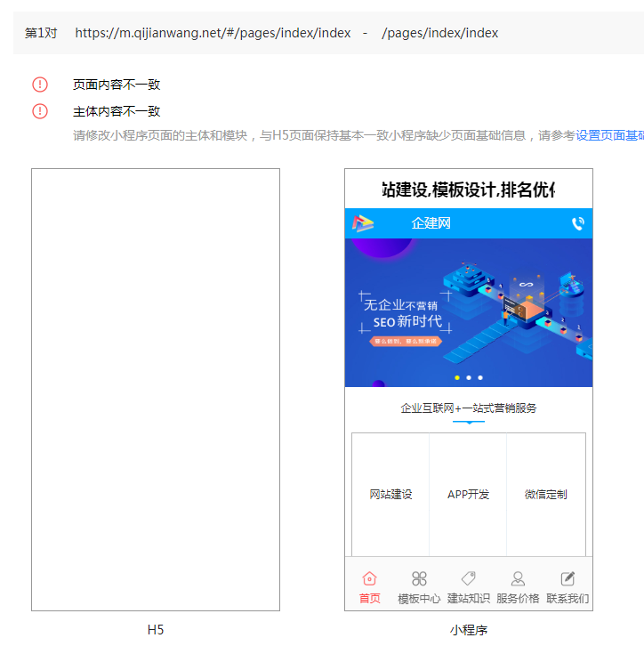Click the empty H5 preview pane
644x654 pixels.
(156, 390)
